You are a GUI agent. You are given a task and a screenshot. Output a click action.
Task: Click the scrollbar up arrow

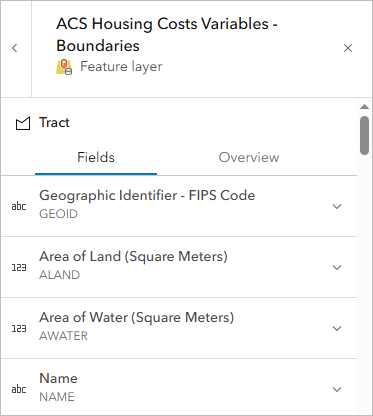364,107
